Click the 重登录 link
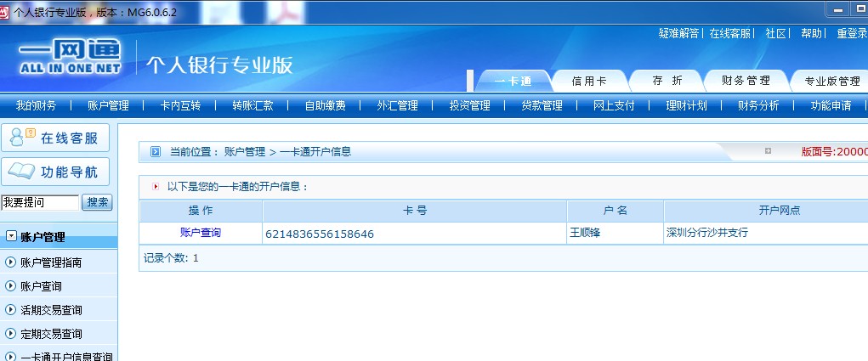Screen dimensions: 868x361 point(852,33)
